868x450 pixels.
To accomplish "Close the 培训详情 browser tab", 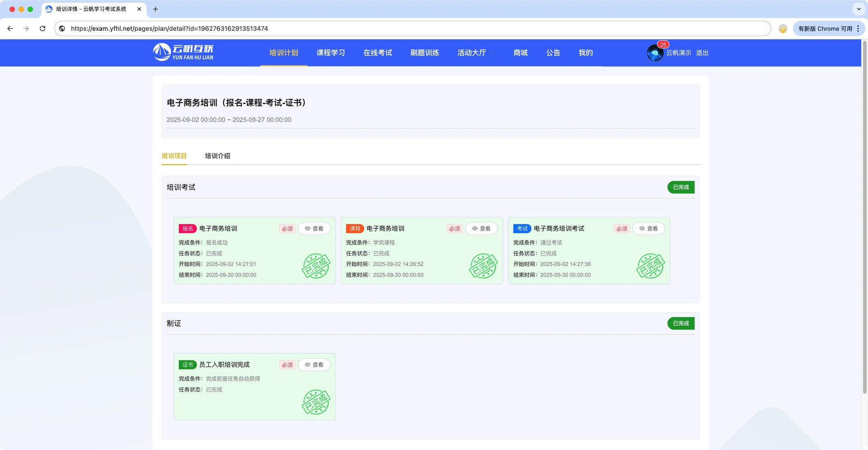I will pyautogui.click(x=139, y=9).
